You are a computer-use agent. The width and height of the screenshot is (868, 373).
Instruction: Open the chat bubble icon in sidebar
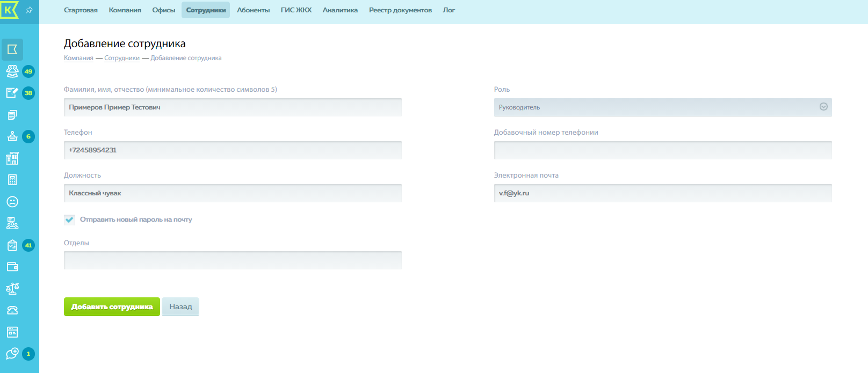[x=12, y=354]
